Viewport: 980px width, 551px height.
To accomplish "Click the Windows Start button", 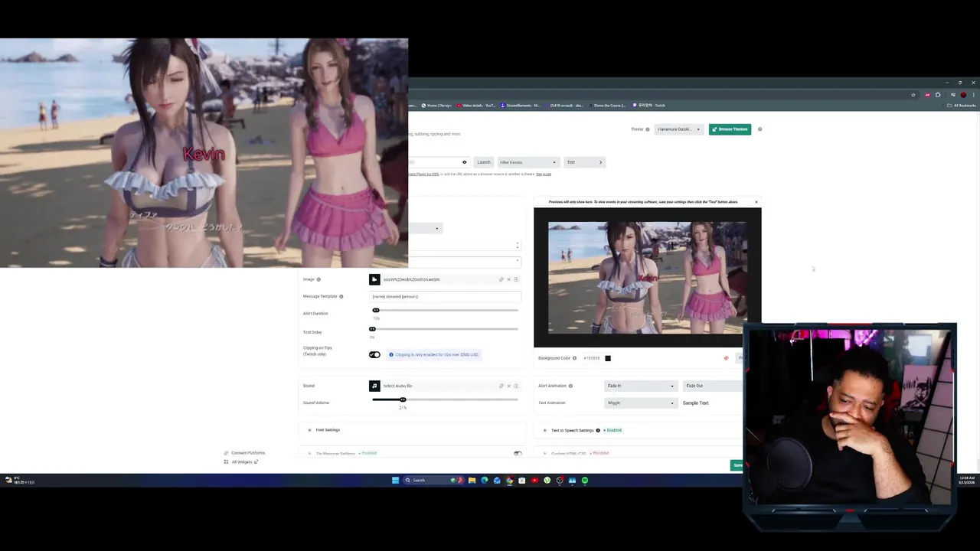I will tap(395, 481).
